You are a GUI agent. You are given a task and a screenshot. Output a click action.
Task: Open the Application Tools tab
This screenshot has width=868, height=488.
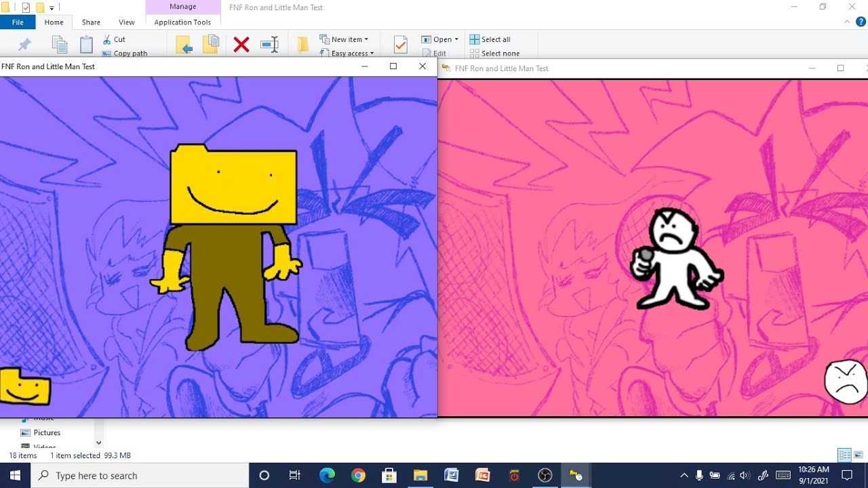click(183, 22)
